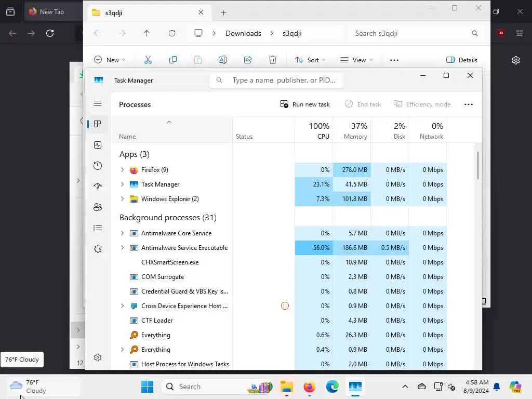Open Task Manager more options ellipsis
Screen dimensions: 532x399
[468, 104]
